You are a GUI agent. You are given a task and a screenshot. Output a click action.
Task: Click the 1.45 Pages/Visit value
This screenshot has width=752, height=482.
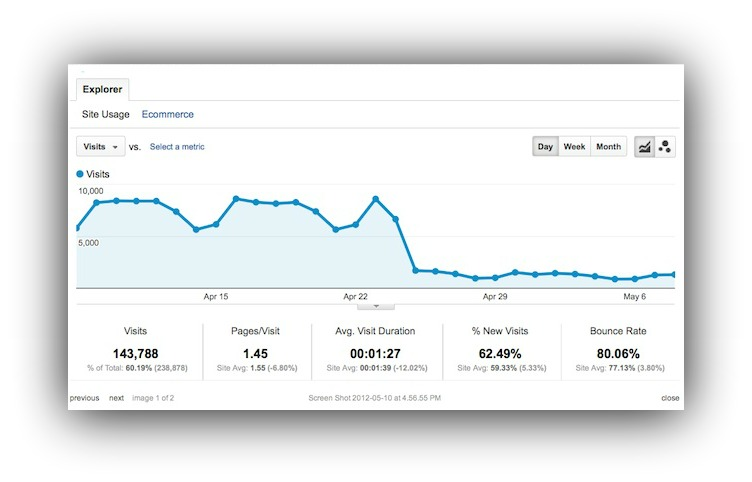[255, 354]
